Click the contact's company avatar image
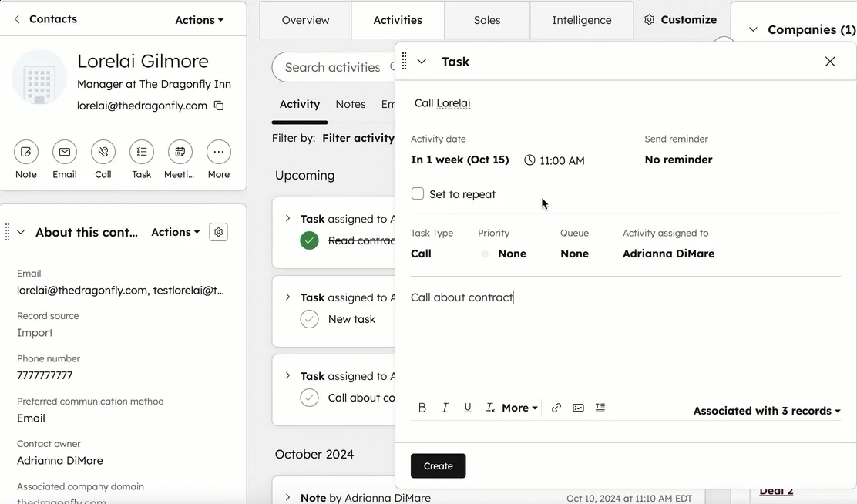Viewport: 857px width, 504px height. coord(39,78)
